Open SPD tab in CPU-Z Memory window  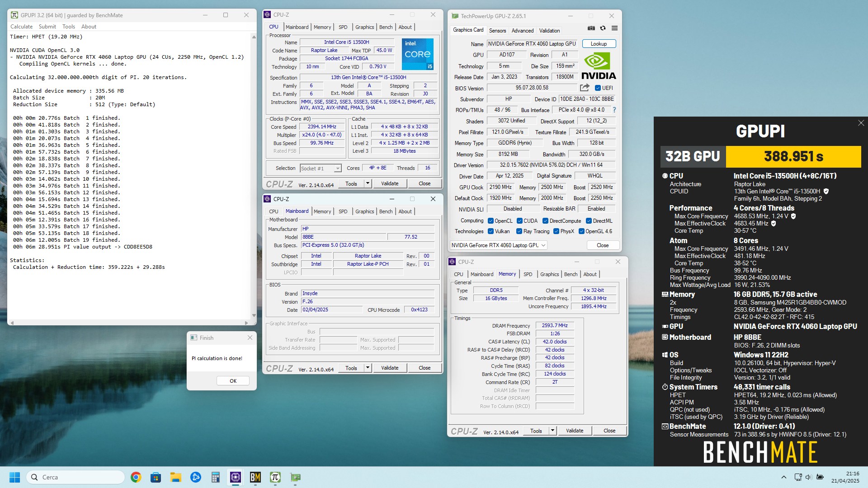528,274
